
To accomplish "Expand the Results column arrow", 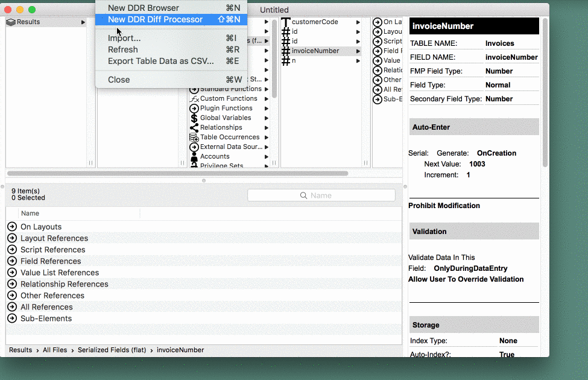I will (83, 22).
